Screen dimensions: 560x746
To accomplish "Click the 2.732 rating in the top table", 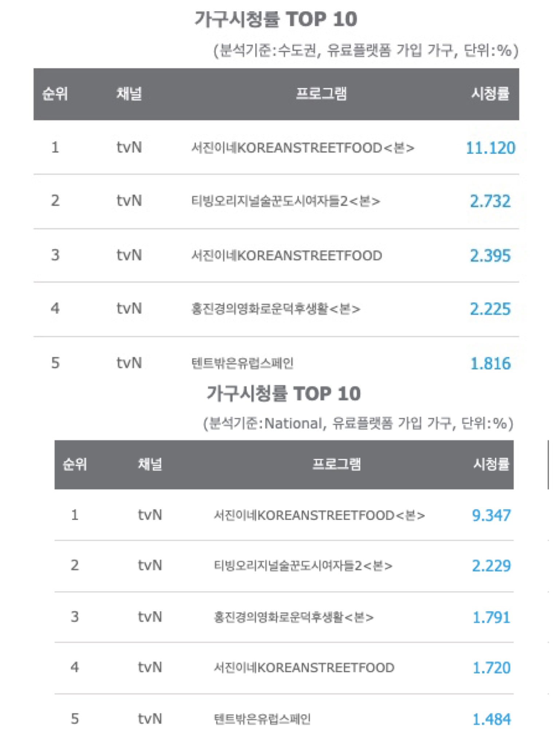I will coord(490,201).
